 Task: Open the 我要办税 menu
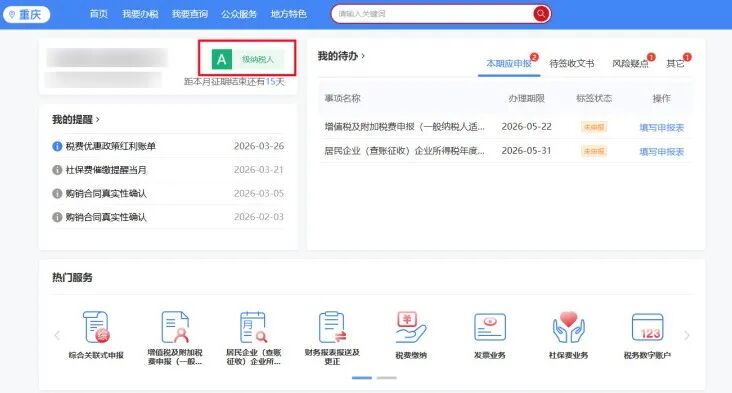click(140, 14)
